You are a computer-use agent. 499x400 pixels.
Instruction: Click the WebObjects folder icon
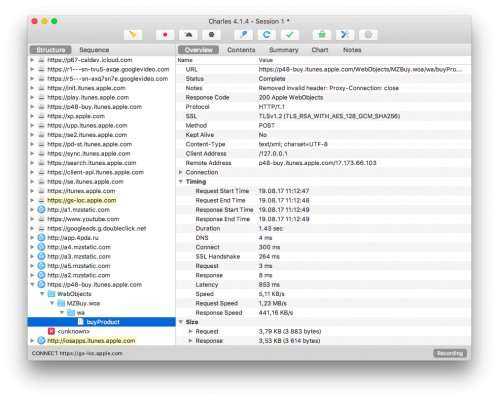(51, 294)
